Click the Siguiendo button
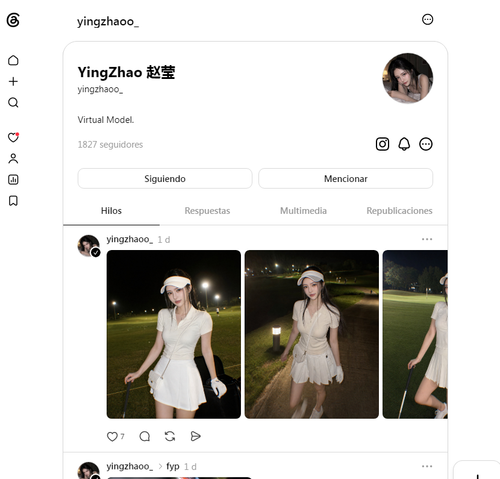This screenshot has height=479, width=500. [x=165, y=179]
